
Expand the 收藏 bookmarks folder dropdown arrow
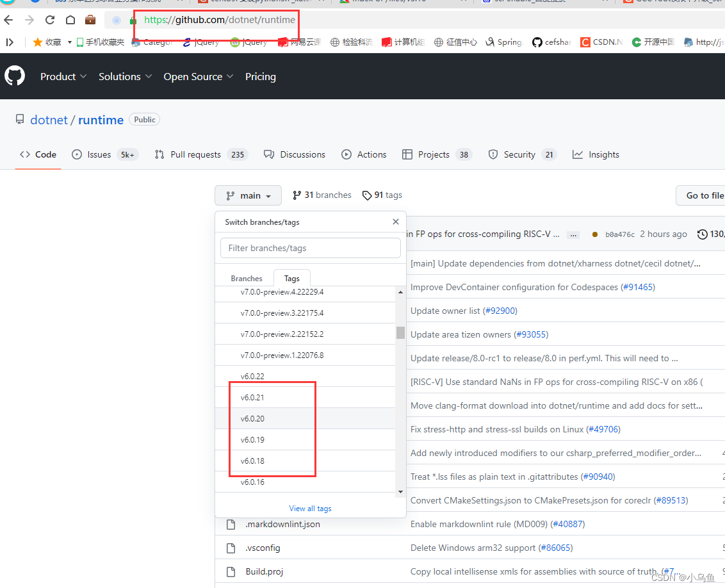pyautogui.click(x=69, y=42)
